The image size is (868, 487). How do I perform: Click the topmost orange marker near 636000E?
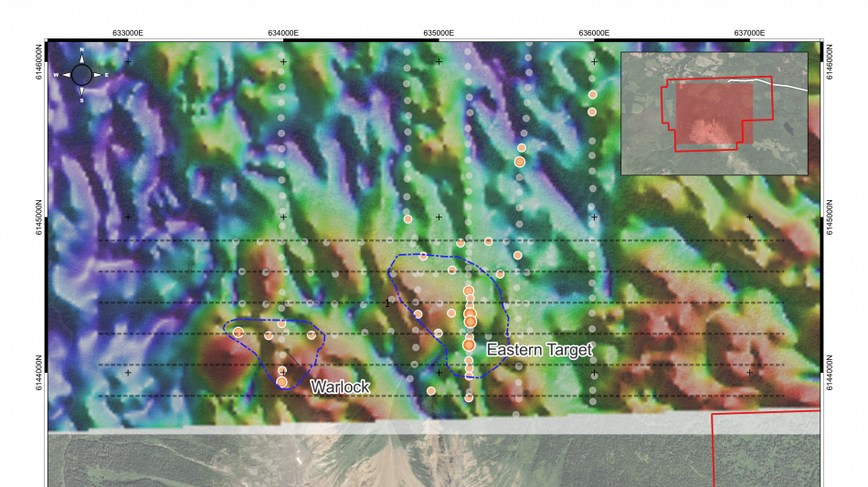point(593,94)
